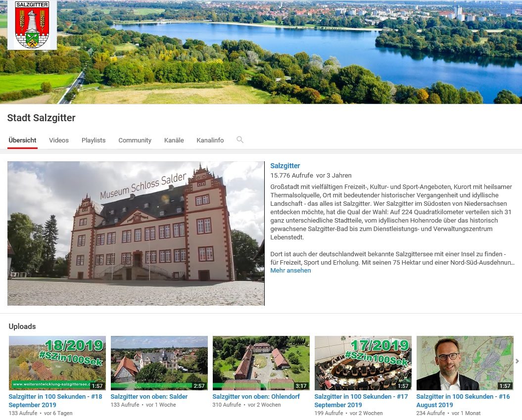Select the Übersicht tab
This screenshot has height=420, width=522.
[x=22, y=140]
